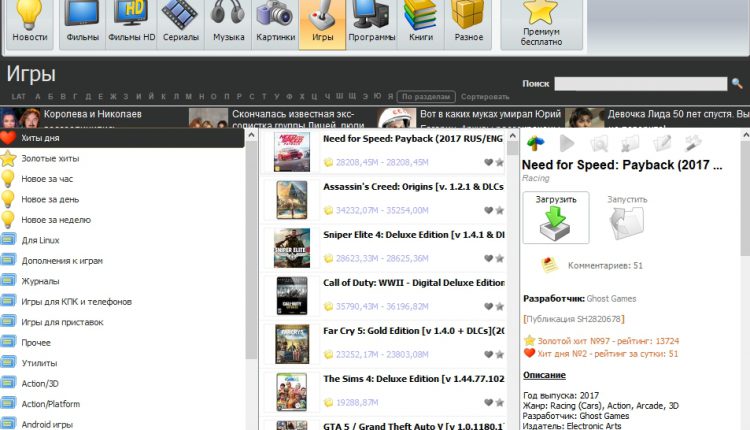750x430 pixels.
Task: Open the Программы category
Action: [372, 24]
